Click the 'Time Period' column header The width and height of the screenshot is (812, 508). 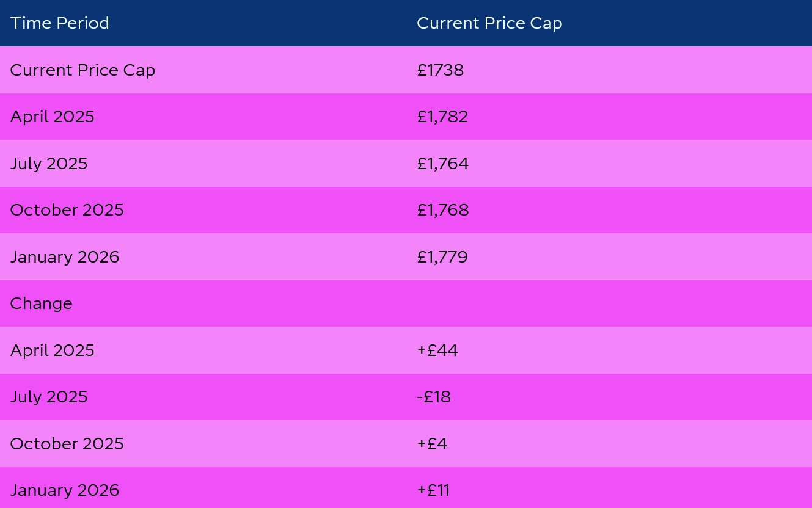(60, 23)
